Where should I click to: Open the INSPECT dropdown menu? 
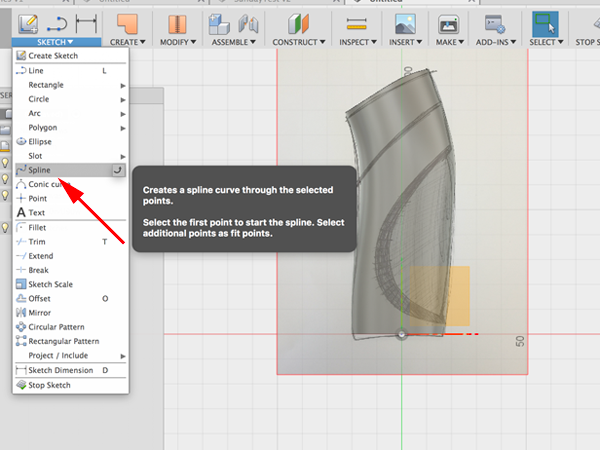coord(358,42)
